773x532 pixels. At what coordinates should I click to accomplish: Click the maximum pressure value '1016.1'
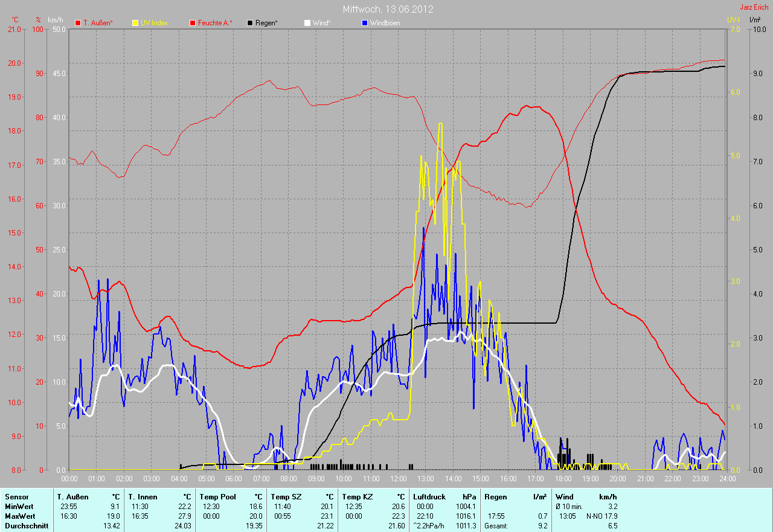(x=466, y=516)
